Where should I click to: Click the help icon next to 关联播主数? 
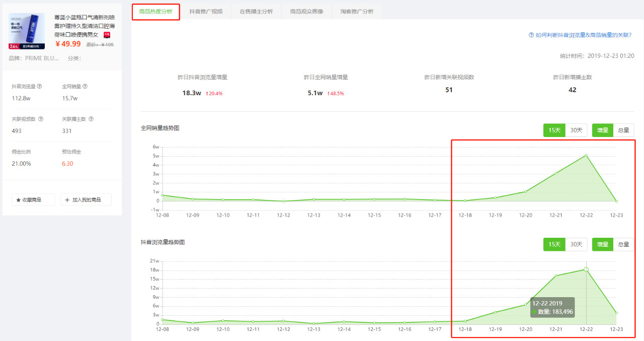[x=91, y=119]
